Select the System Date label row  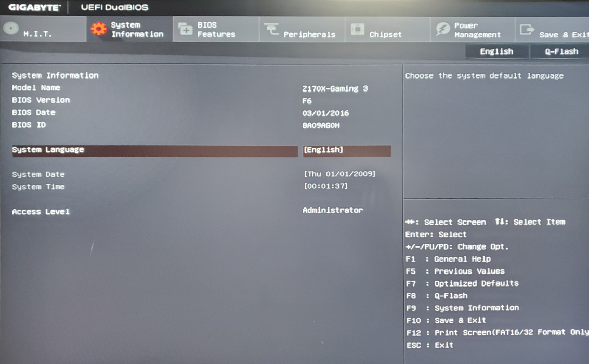click(x=38, y=174)
